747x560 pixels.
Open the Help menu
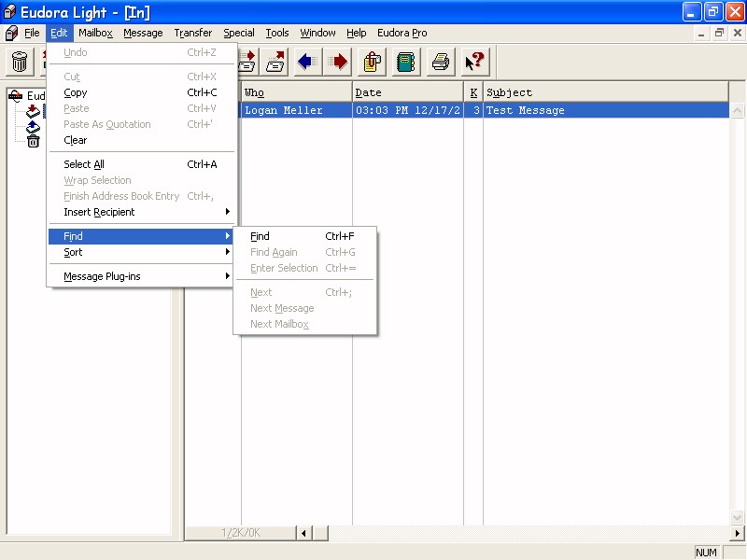point(357,33)
